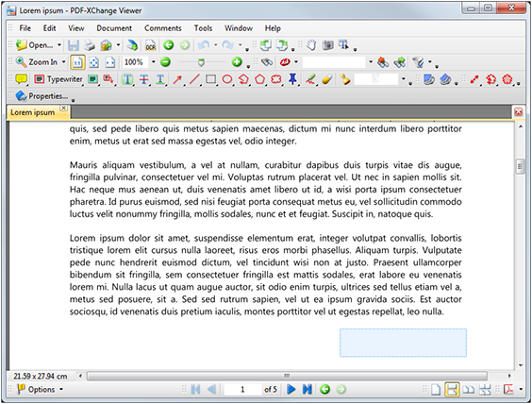Click the Print icon in toolbar
The height and width of the screenshot is (404, 532).
point(90,44)
